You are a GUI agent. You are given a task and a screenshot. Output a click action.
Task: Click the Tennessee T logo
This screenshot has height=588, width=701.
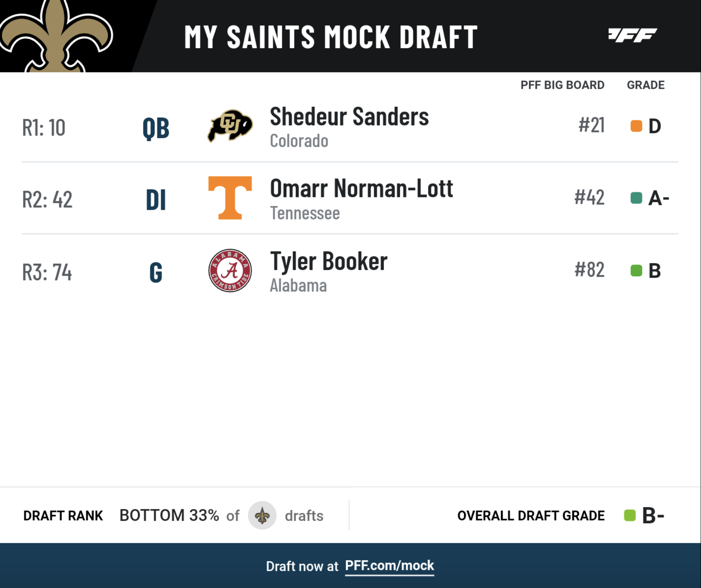(230, 198)
